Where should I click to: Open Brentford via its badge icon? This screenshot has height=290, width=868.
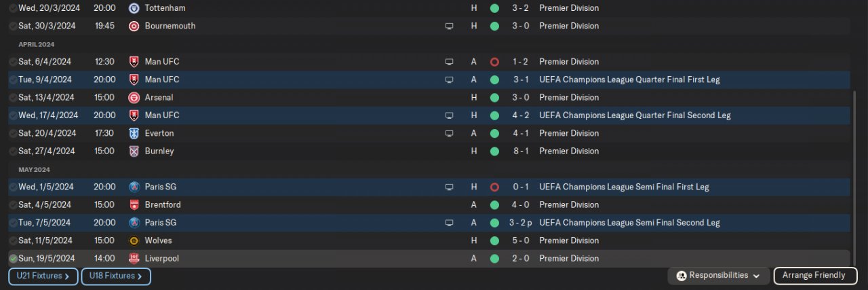click(134, 204)
